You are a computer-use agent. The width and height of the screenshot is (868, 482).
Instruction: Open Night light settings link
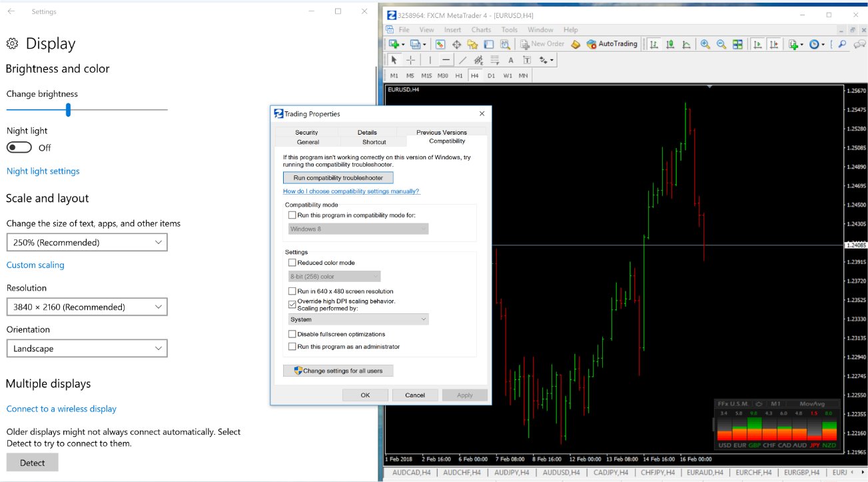coord(43,171)
